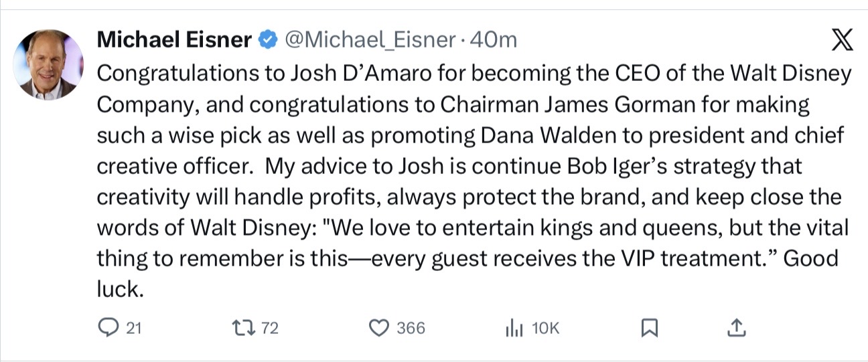Click the share upload arrow icon
This screenshot has width=868, height=362.
pos(736,327)
